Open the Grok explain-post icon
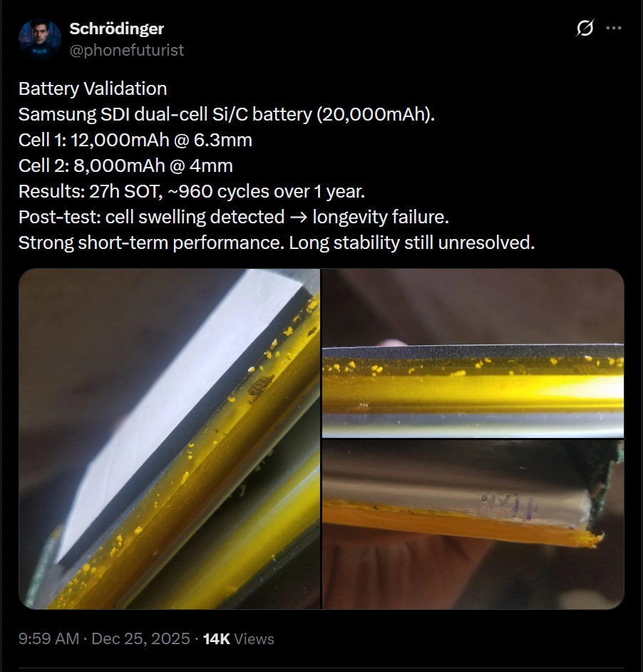 (x=585, y=28)
